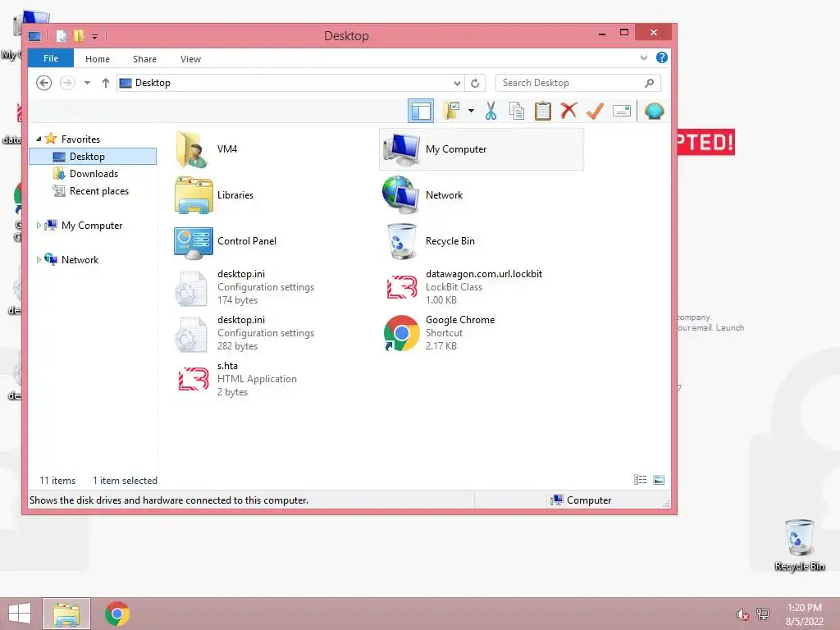Viewport: 840px width, 630px height.
Task: Switch to the Share ribbon tab
Action: click(x=144, y=59)
